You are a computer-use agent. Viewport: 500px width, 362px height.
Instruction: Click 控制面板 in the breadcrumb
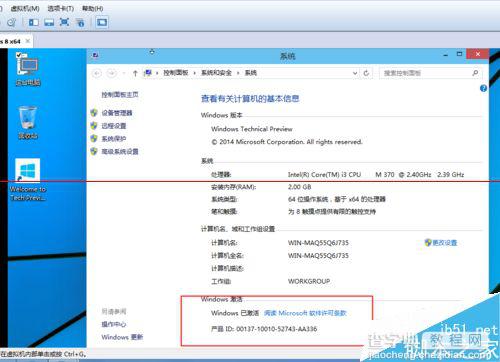[175, 73]
